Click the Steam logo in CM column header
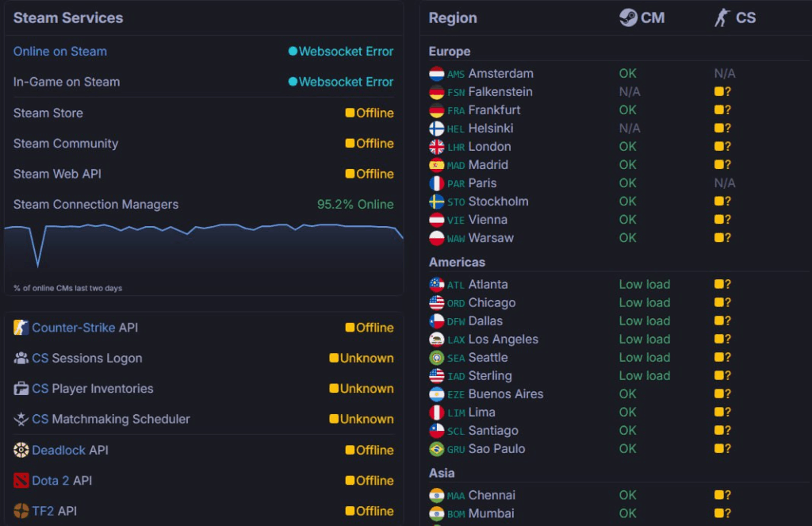Image resolution: width=812 pixels, height=526 pixels. tap(629, 17)
